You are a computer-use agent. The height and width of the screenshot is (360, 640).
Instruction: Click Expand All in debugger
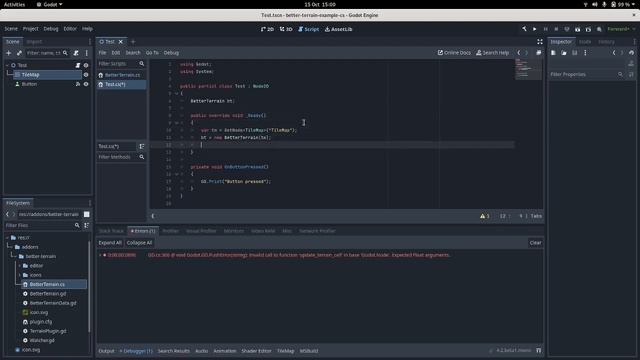coord(110,243)
